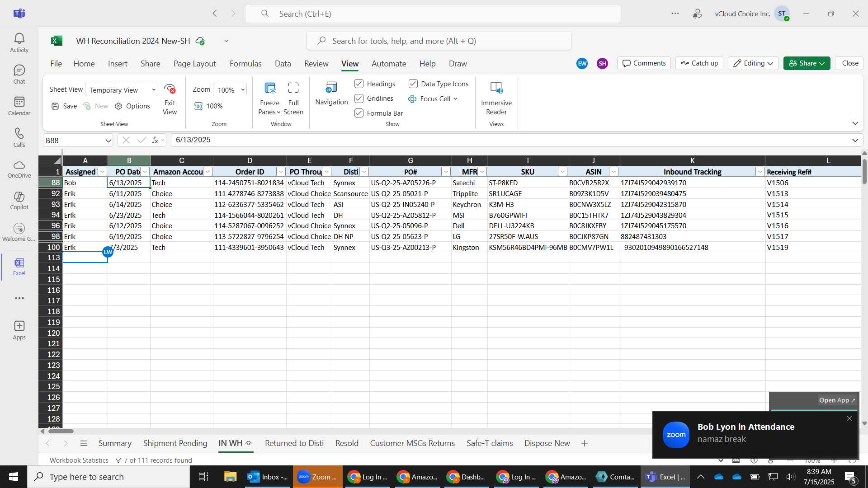Open the Focus Cell dropdown arrow

tap(455, 99)
